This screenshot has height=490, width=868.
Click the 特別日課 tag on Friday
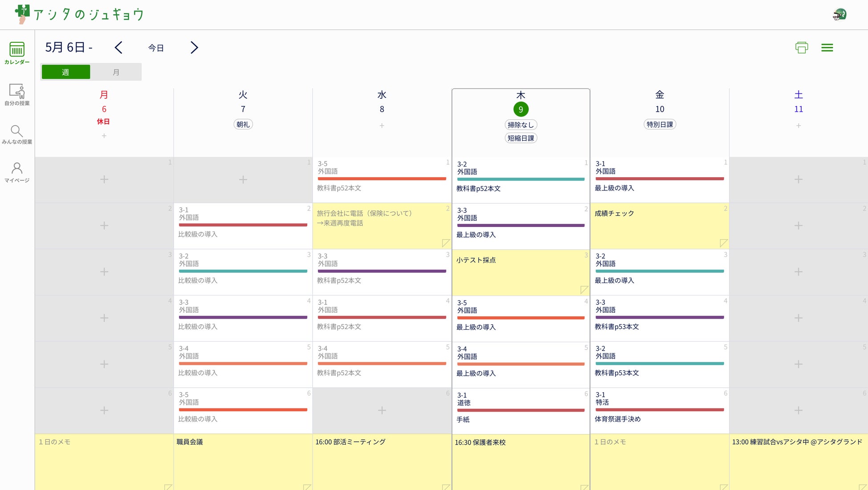point(659,125)
